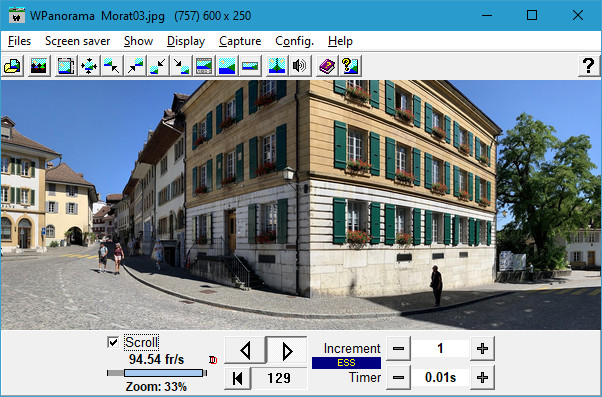This screenshot has width=602, height=397.
Task: Open an image file with the folder icon
Action: [x=12, y=66]
